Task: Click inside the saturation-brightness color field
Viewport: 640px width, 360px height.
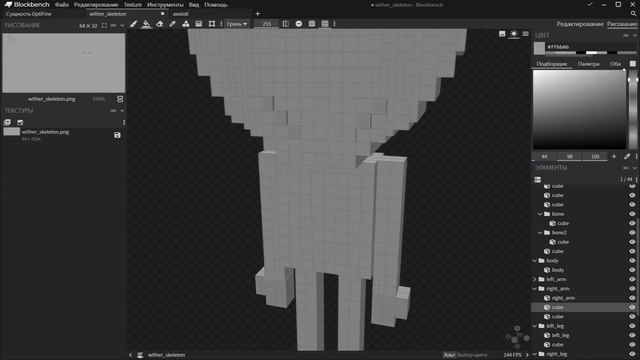Action: pos(579,109)
